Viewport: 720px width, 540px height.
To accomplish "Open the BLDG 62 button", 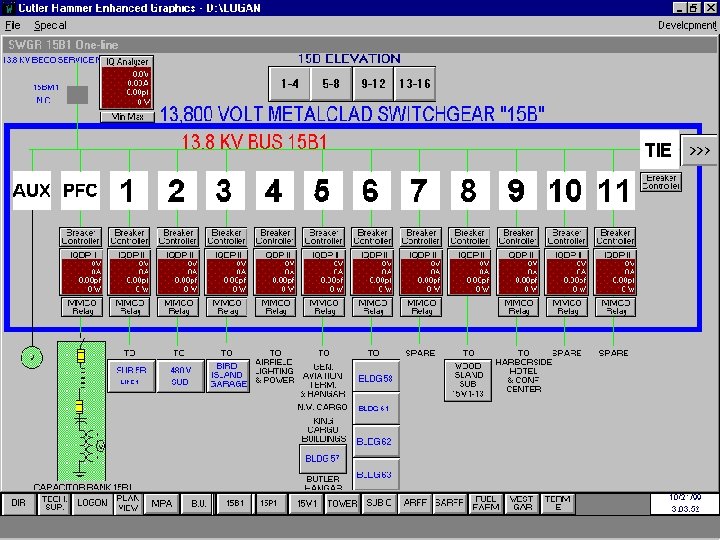I will (x=376, y=441).
